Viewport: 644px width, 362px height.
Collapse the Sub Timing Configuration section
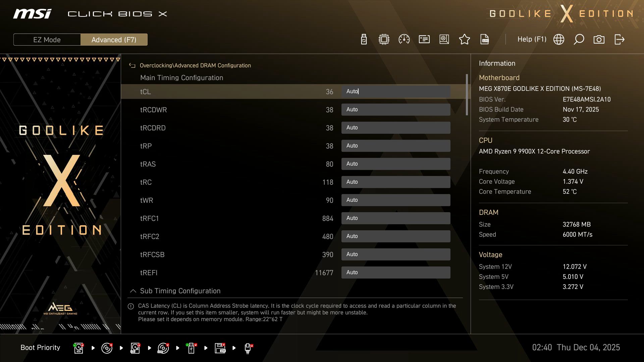pos(133,291)
